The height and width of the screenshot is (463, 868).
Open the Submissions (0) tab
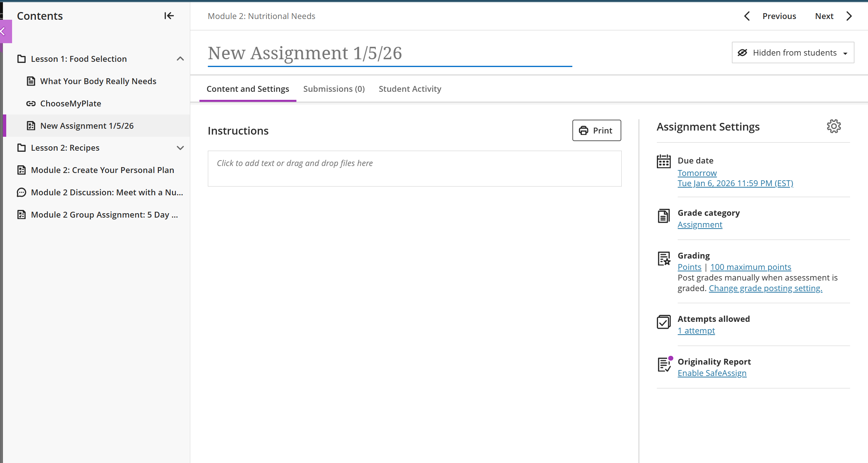[334, 89]
